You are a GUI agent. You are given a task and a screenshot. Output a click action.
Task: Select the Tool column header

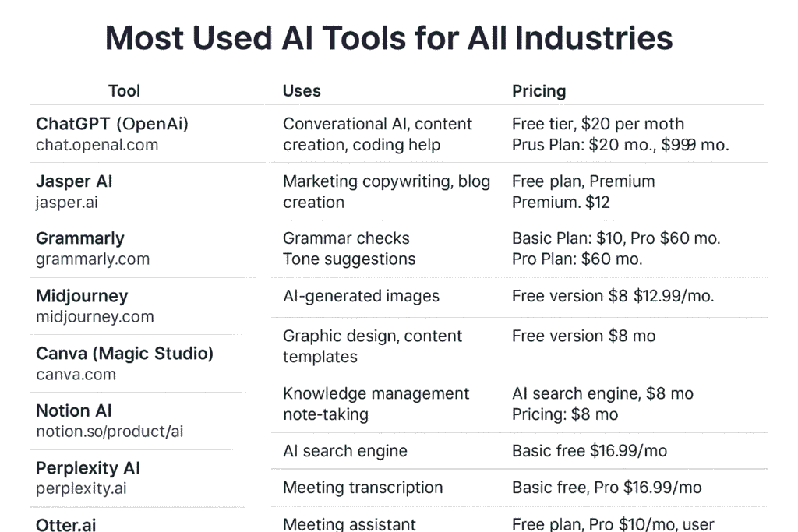coord(124,91)
